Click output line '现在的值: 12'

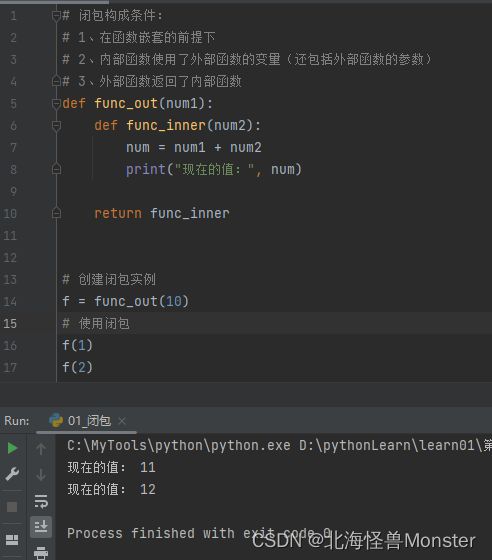(x=111, y=489)
